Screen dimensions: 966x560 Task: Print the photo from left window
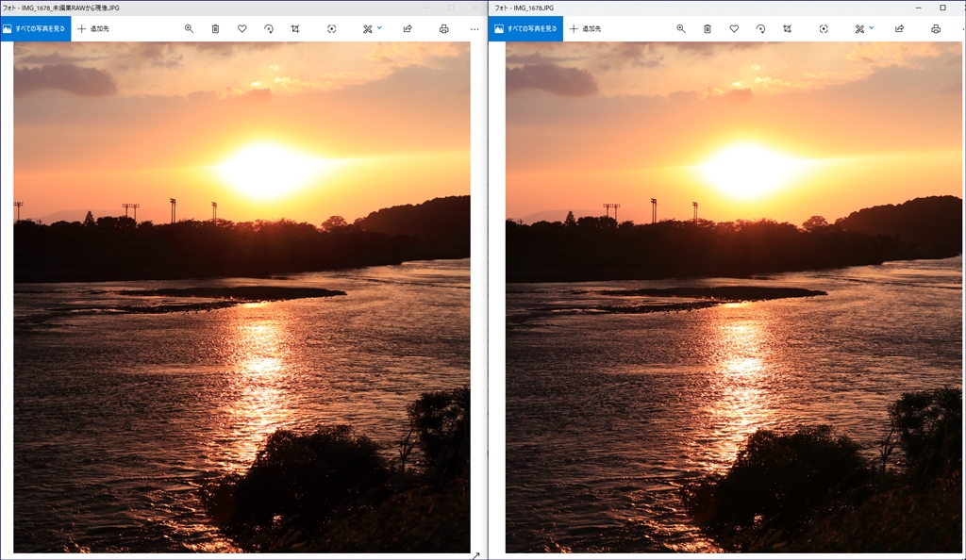[x=443, y=29]
